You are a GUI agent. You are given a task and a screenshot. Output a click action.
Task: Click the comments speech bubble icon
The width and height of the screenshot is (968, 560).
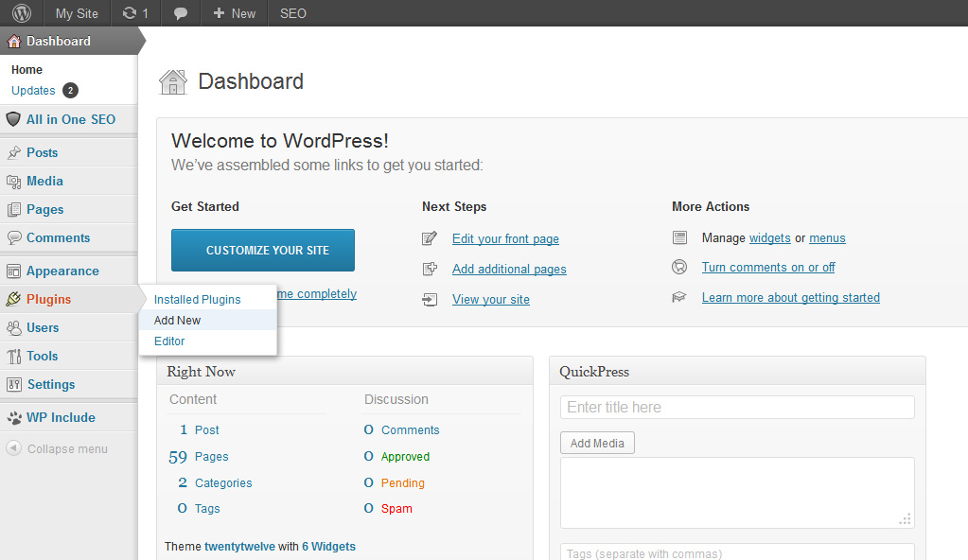181,13
